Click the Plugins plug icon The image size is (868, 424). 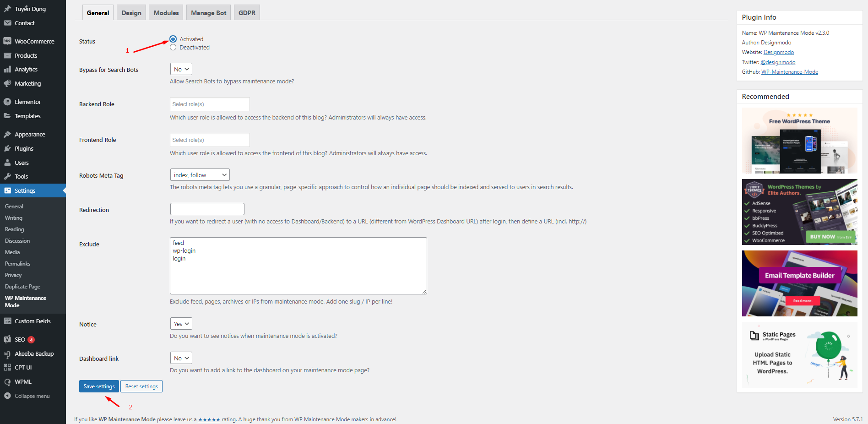7,148
